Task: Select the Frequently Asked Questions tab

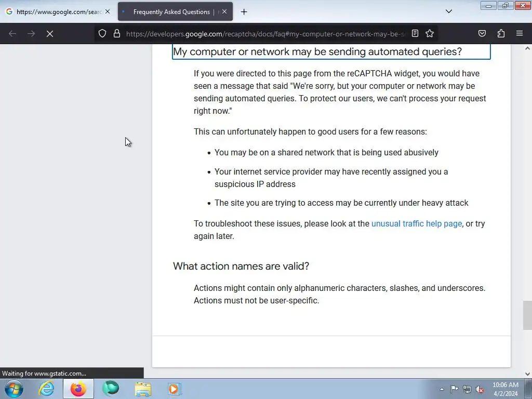Action: click(x=175, y=12)
